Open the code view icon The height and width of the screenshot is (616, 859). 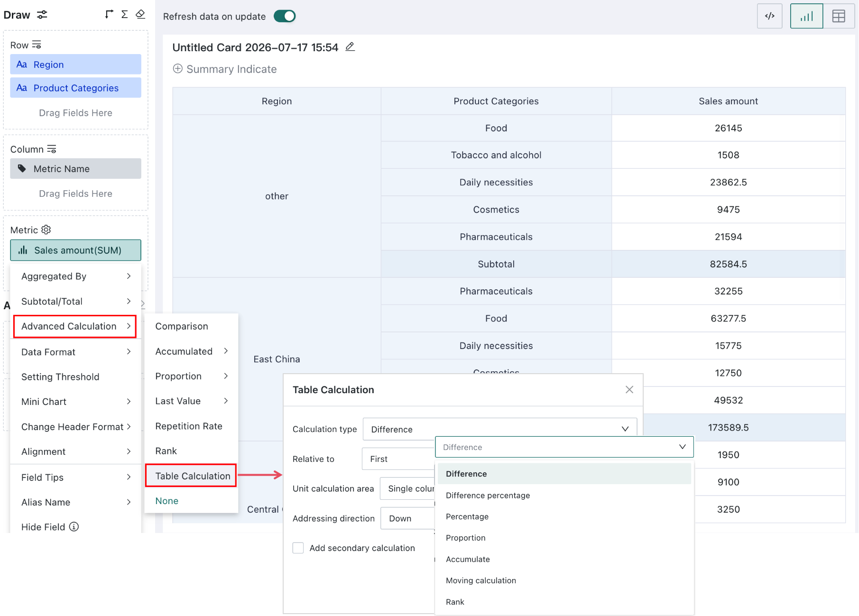(x=769, y=16)
